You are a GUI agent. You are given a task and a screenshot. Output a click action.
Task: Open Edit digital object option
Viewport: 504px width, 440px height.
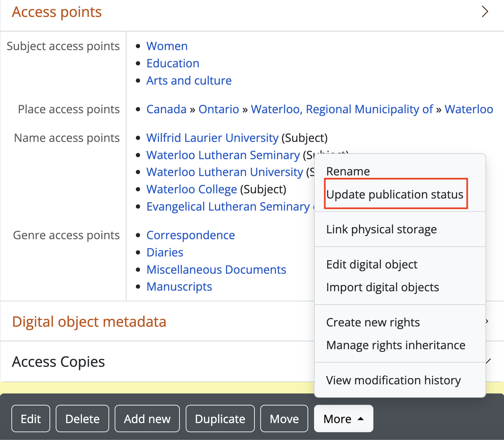tap(371, 264)
